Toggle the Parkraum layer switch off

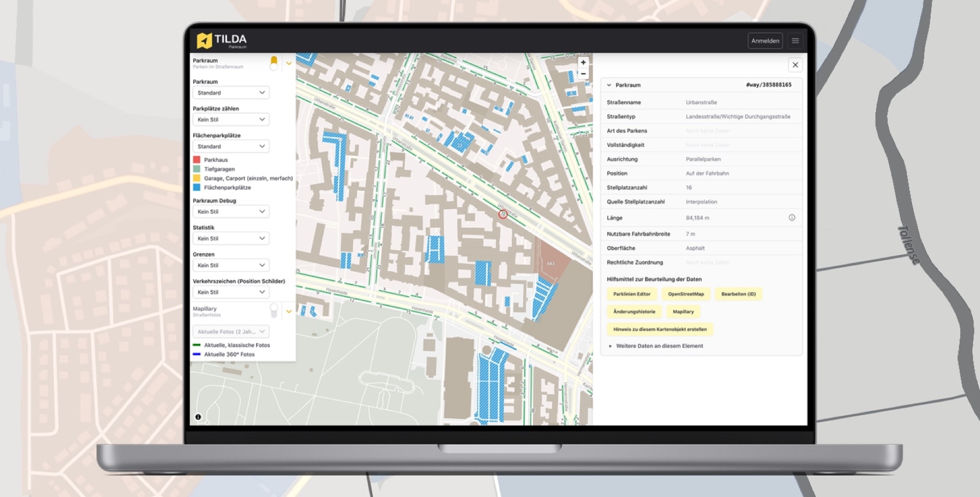273,63
